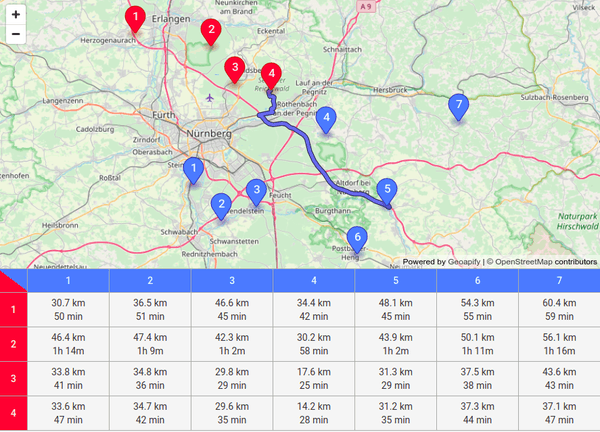This screenshot has width=600, height=432.
Task: Select cell 31.2 km 35 min
Action: click(396, 413)
